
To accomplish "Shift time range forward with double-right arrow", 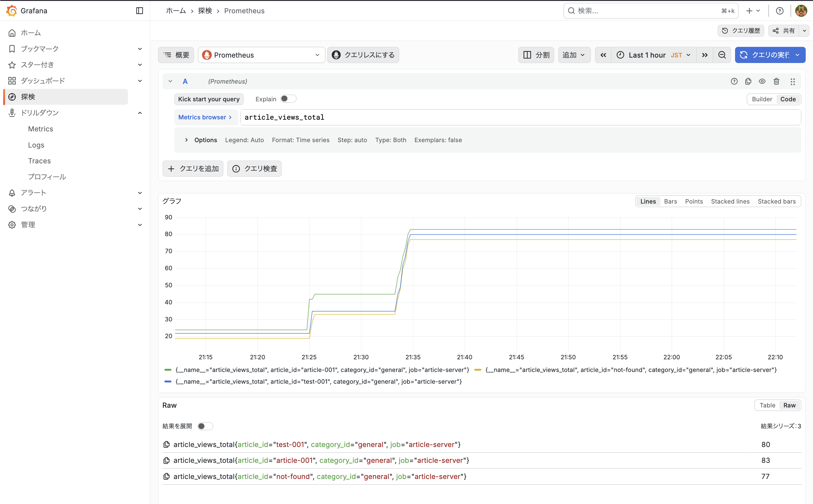I will point(705,55).
